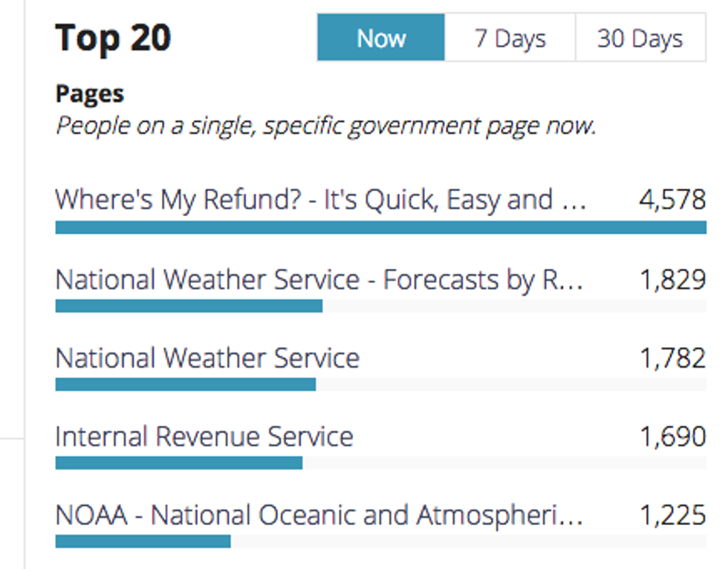
Task: Click the 4,578 visitor count
Action: pos(672,200)
